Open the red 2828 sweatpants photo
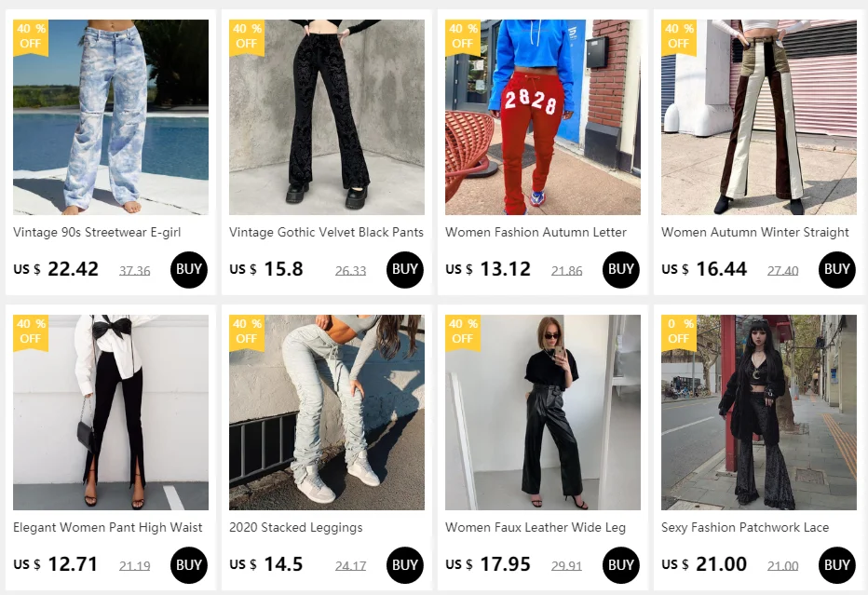 pos(542,117)
